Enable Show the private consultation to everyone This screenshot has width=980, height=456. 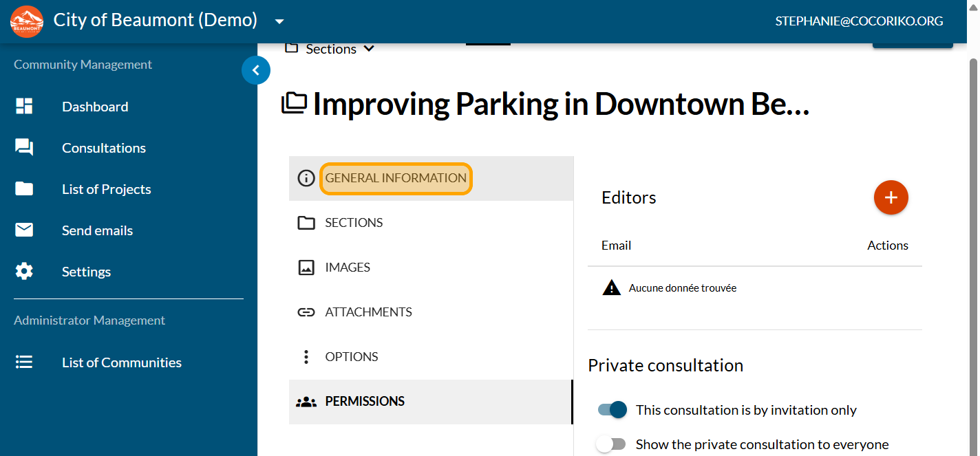click(611, 444)
